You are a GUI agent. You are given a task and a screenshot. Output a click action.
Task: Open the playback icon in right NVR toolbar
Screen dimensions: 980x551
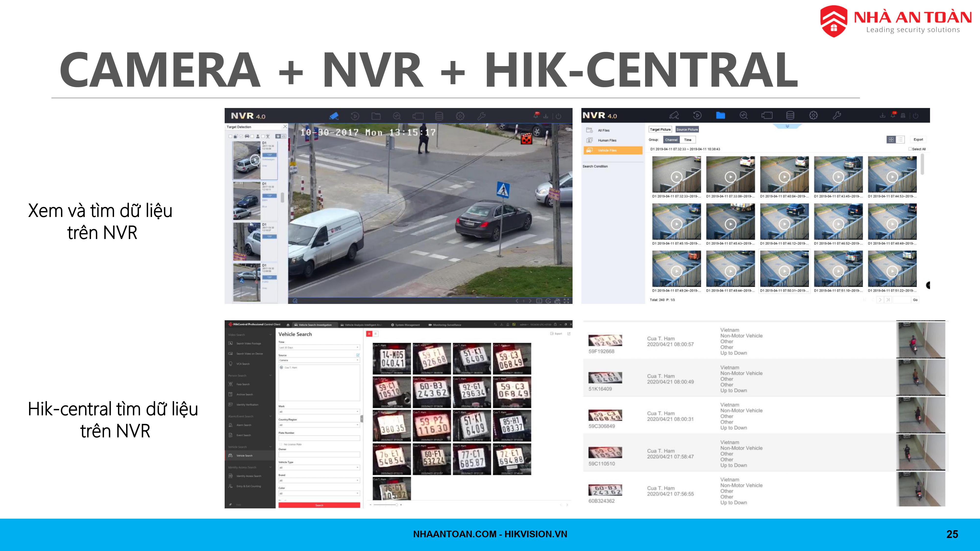(697, 115)
